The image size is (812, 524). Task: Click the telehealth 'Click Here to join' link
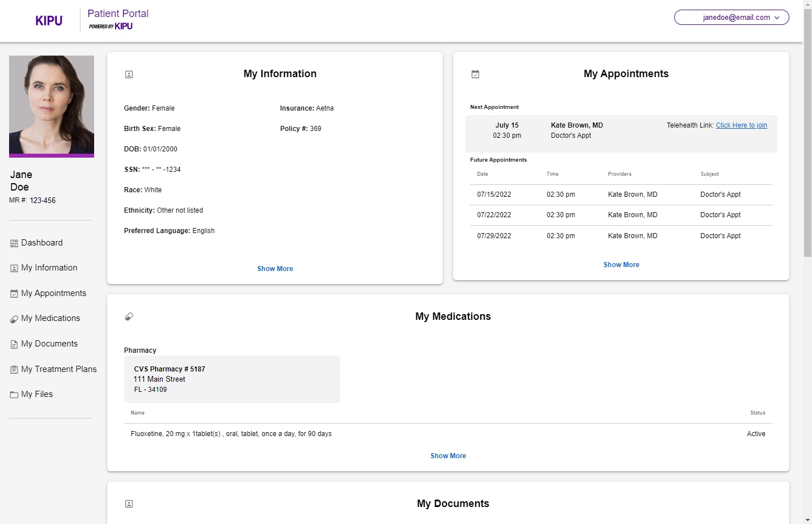(x=741, y=125)
